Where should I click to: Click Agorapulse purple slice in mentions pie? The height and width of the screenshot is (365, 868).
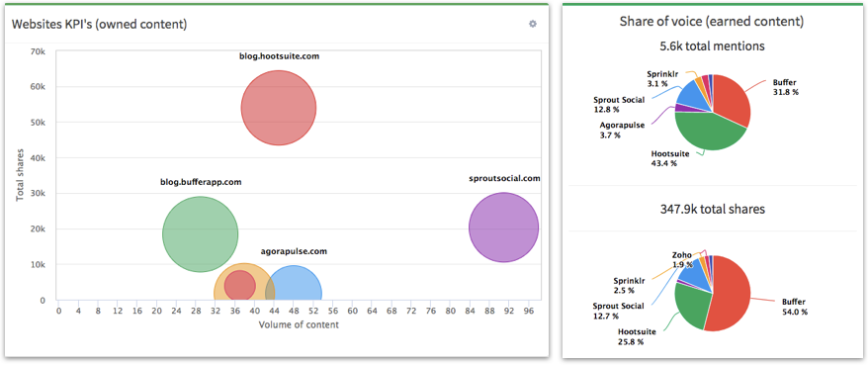pos(682,108)
